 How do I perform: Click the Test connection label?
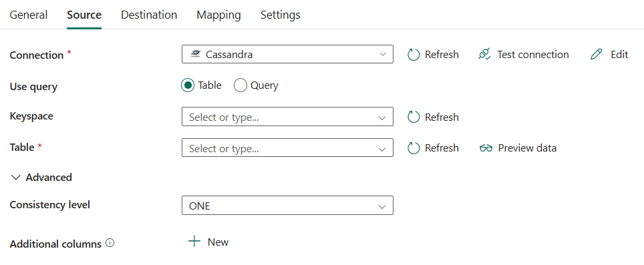tap(532, 55)
